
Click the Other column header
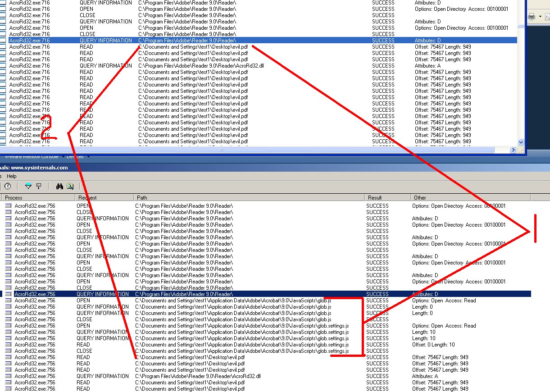coord(471,197)
